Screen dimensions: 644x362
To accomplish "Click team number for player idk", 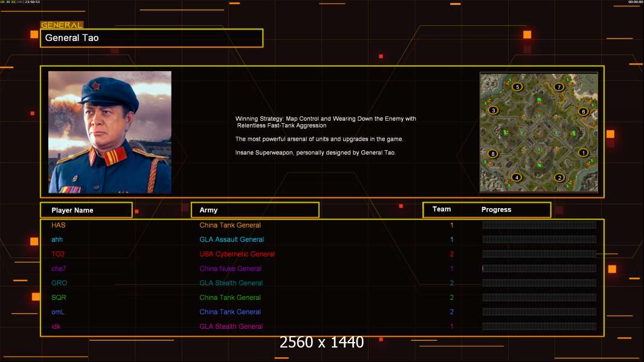I will point(451,326).
